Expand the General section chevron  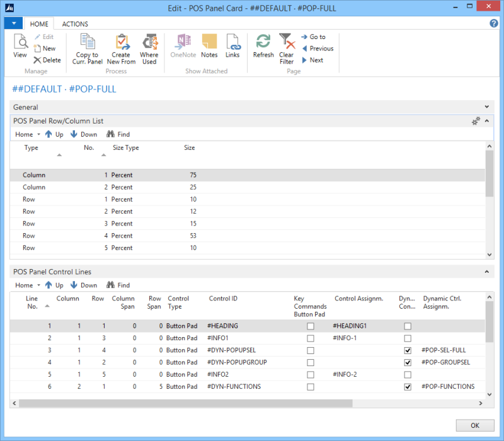tap(486, 108)
